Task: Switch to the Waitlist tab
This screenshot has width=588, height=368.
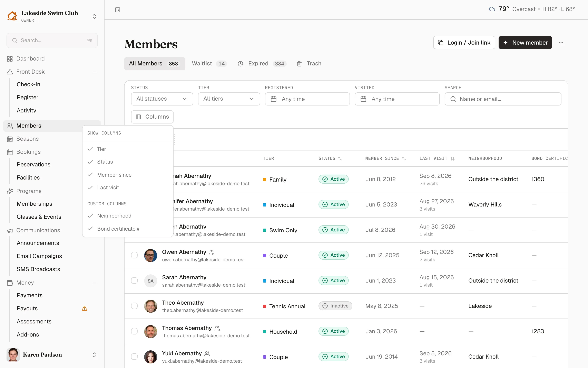Action: coord(209,64)
